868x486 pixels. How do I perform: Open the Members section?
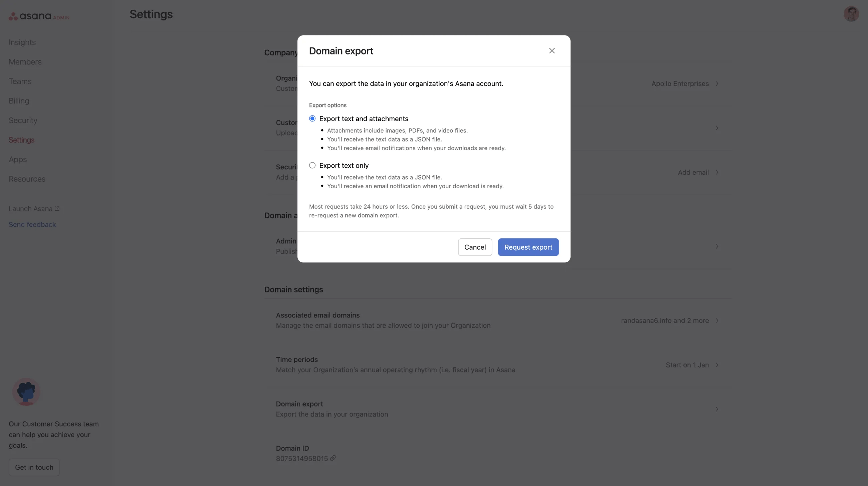[x=25, y=62]
